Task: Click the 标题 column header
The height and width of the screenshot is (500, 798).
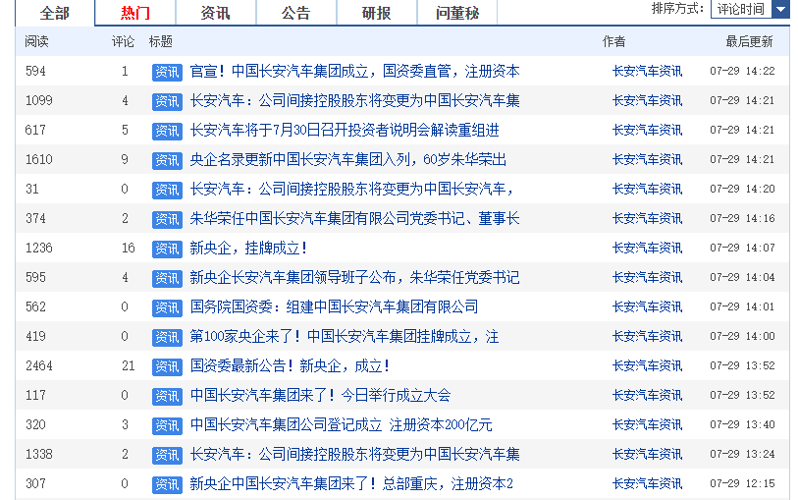Action: pos(160,42)
